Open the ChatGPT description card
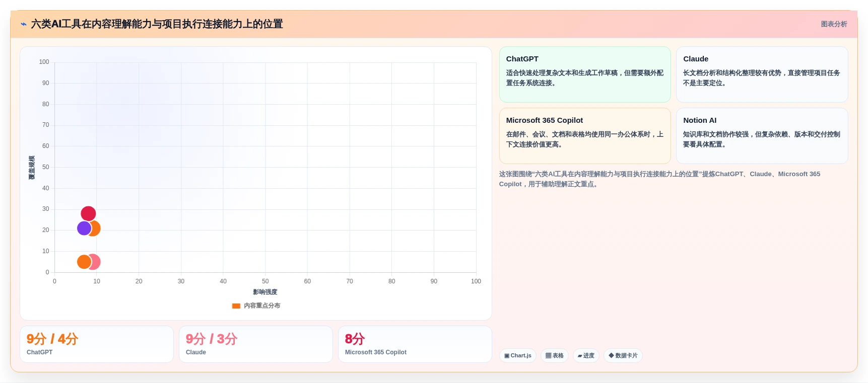Screen dimensions: 868x383 [x=585, y=74]
